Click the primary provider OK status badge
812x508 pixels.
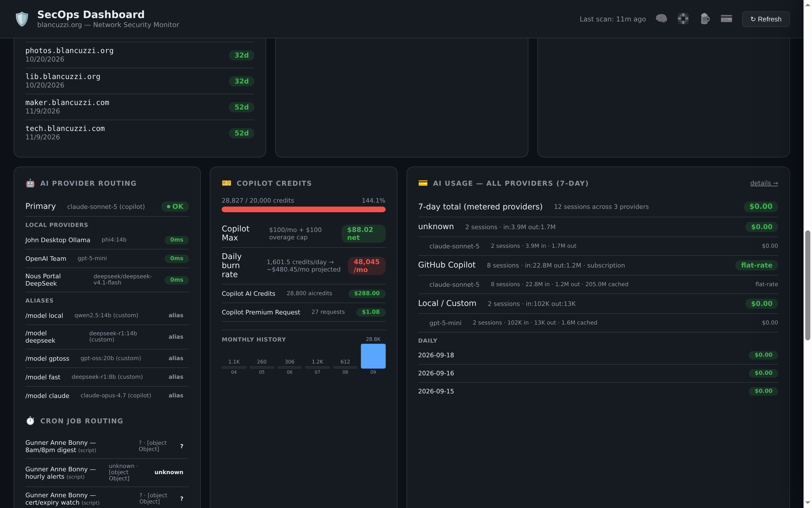tap(175, 207)
